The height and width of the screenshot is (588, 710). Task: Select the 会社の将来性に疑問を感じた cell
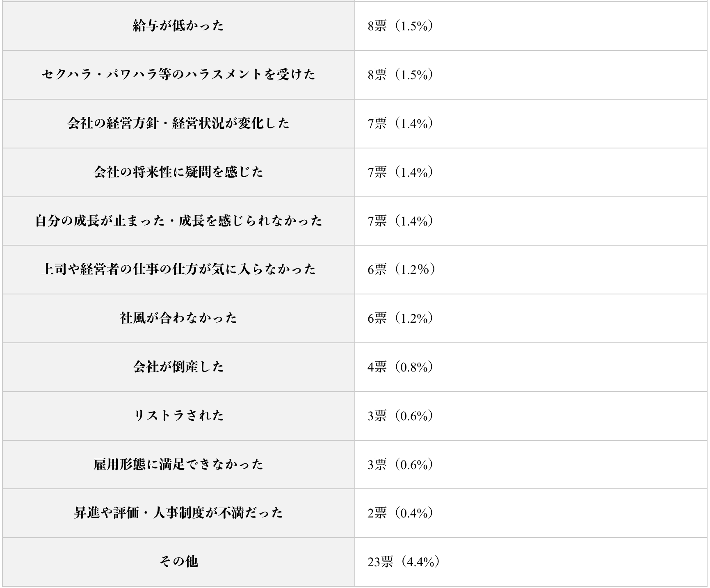pos(178,172)
